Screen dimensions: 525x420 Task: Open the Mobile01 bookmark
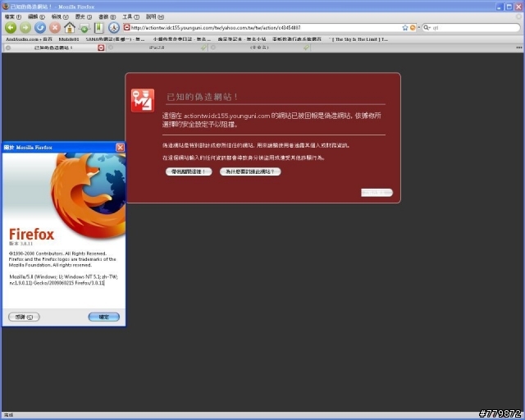click(x=69, y=39)
